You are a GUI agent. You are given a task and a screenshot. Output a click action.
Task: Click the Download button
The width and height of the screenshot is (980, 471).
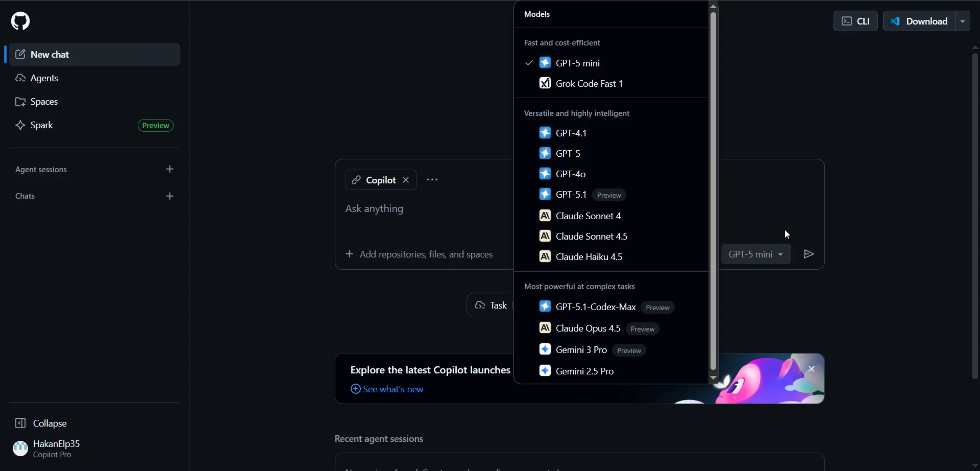pos(919,21)
